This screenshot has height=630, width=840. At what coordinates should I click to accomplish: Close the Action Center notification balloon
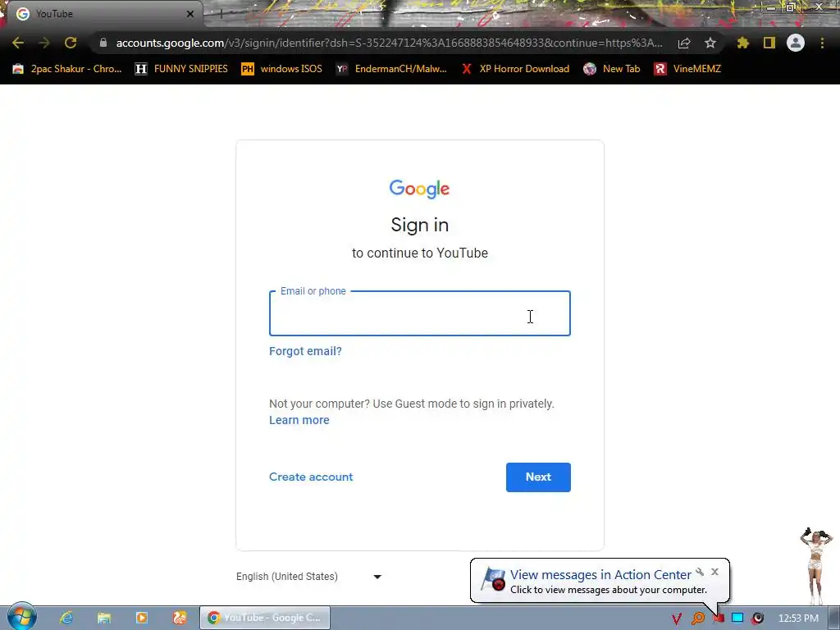point(714,572)
